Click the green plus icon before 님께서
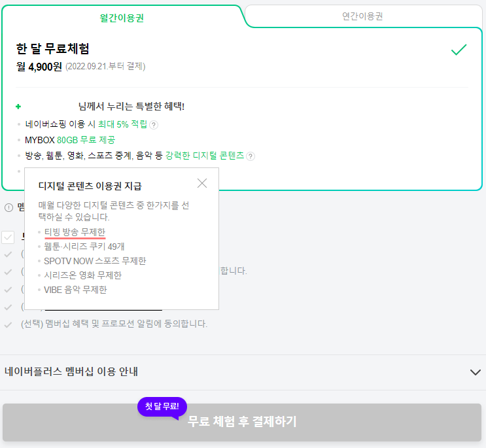Viewport: 486px width, 448px height. tap(18, 107)
